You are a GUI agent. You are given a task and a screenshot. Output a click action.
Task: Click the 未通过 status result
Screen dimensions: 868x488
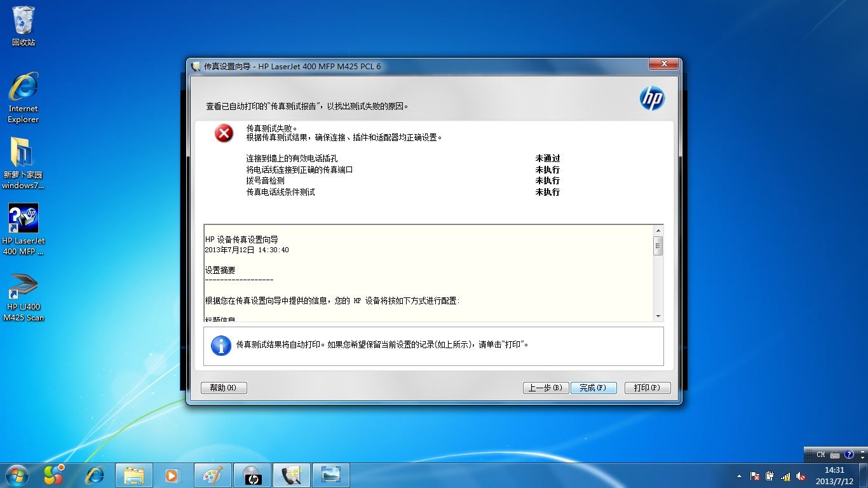548,159
